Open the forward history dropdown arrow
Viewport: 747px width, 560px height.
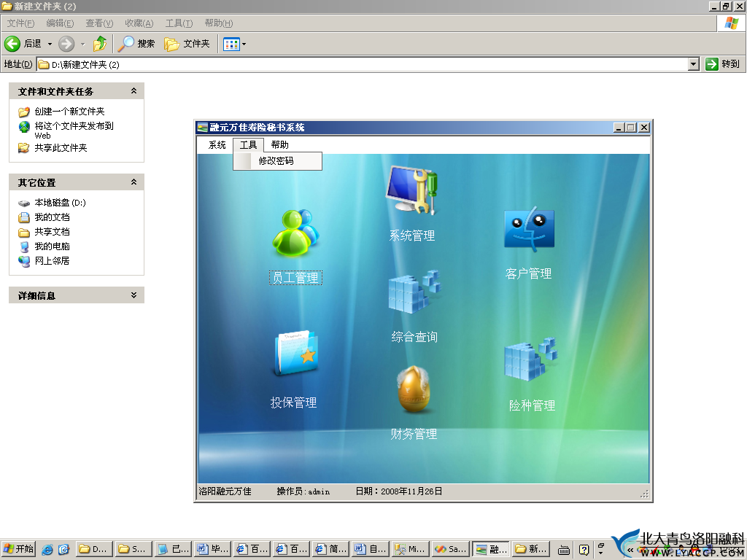pyautogui.click(x=83, y=44)
